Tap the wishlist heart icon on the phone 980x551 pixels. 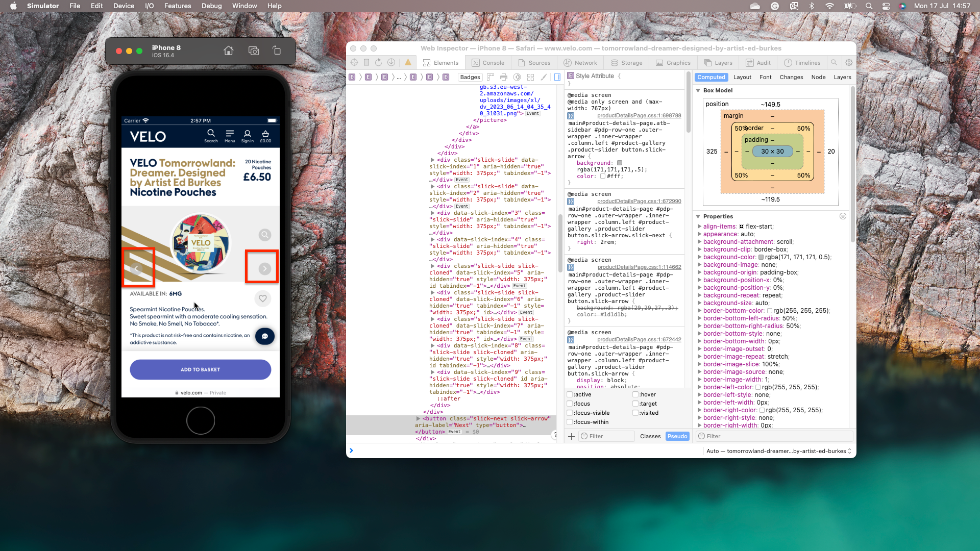click(x=263, y=298)
